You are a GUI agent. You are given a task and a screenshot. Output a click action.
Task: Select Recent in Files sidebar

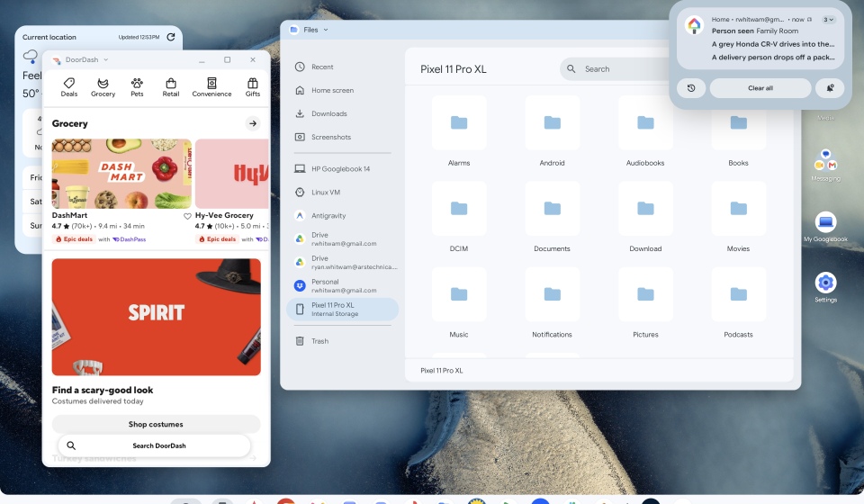coord(342,67)
